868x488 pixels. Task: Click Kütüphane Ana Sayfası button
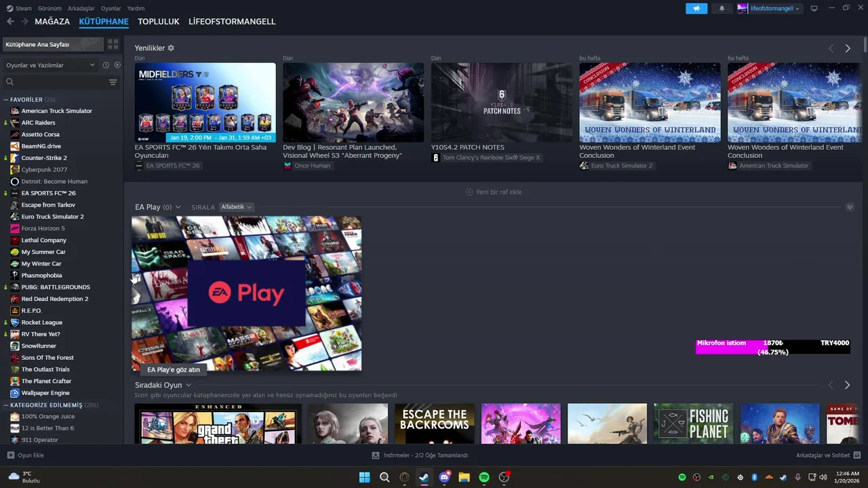coord(53,44)
